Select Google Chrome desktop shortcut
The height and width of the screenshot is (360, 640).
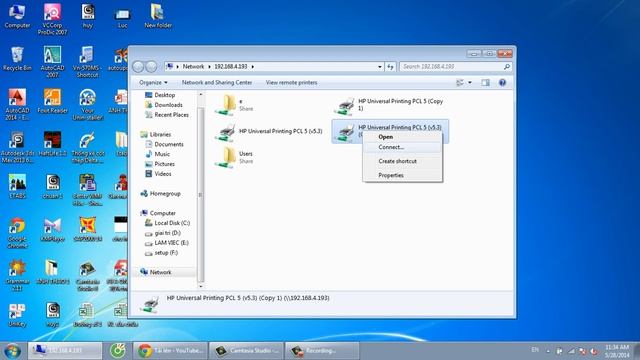(17, 233)
